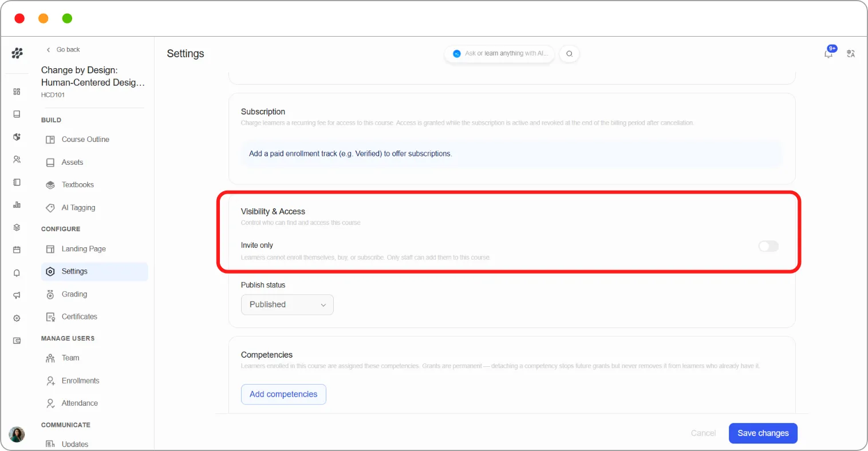
Task: Go to Certificates in the sidebar
Action: pyautogui.click(x=94, y=317)
